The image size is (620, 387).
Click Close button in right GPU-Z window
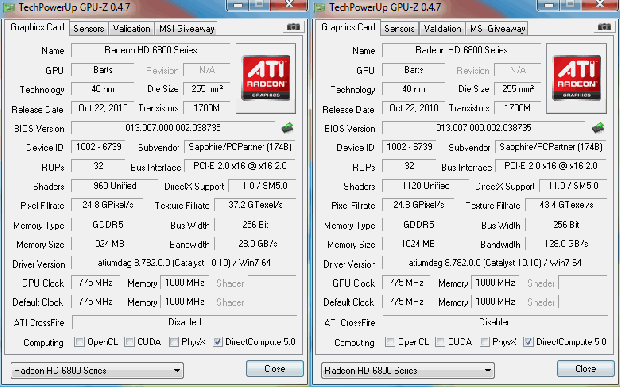coord(586,368)
